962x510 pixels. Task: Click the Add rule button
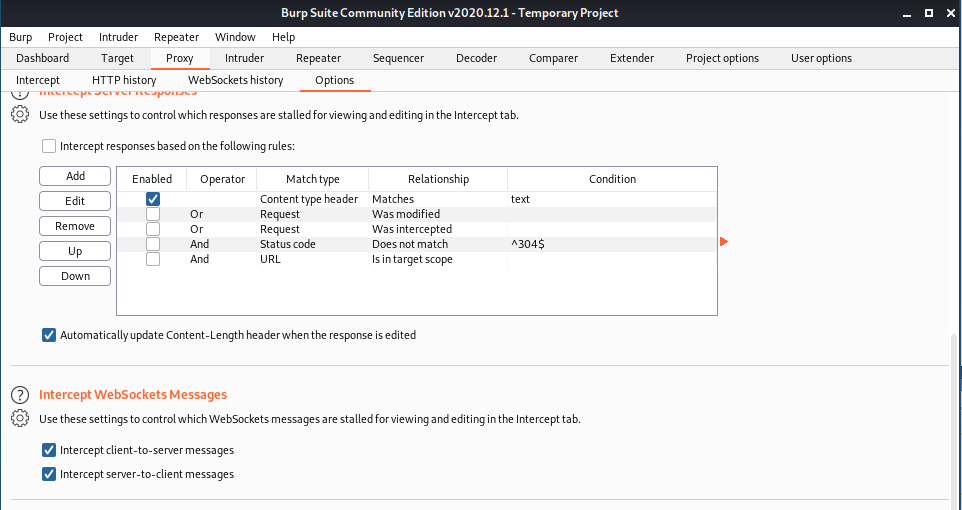click(75, 176)
